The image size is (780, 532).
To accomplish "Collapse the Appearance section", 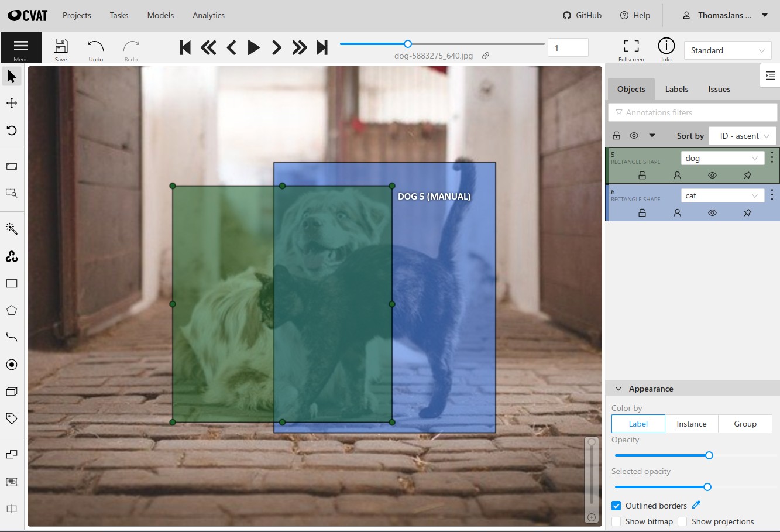I will click(618, 388).
